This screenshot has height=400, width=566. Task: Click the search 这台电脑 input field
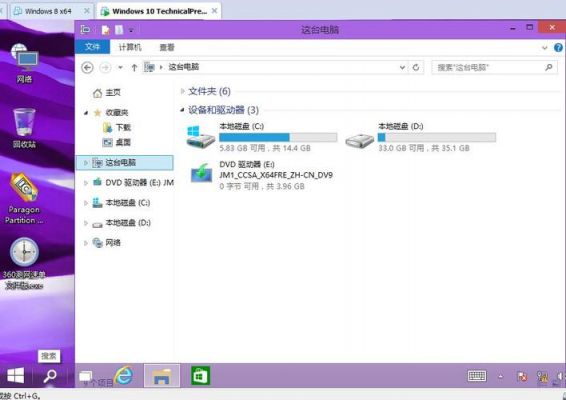[x=489, y=68]
